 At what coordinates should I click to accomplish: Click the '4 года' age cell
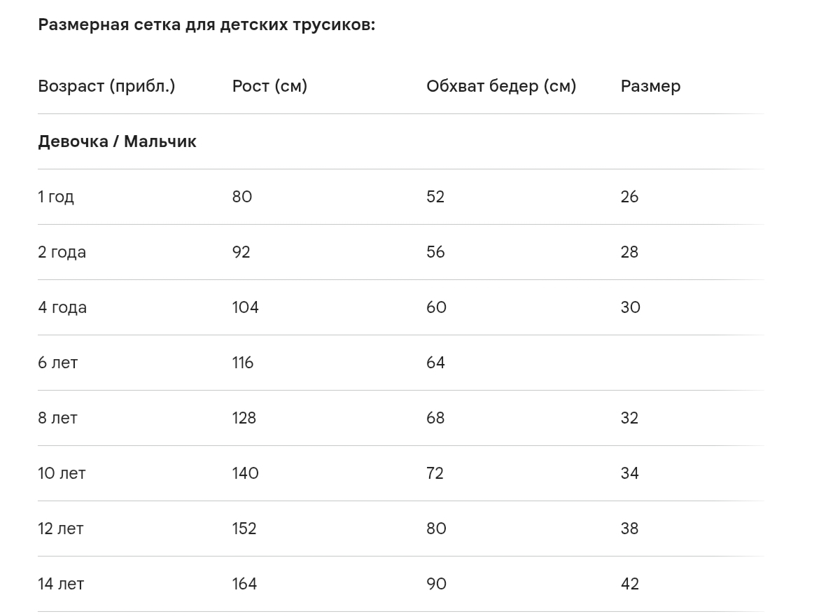coord(62,307)
